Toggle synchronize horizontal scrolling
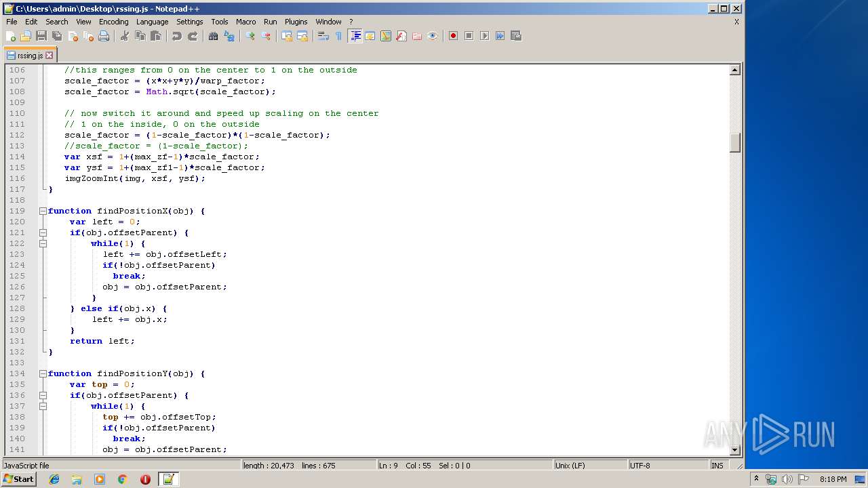 [302, 36]
